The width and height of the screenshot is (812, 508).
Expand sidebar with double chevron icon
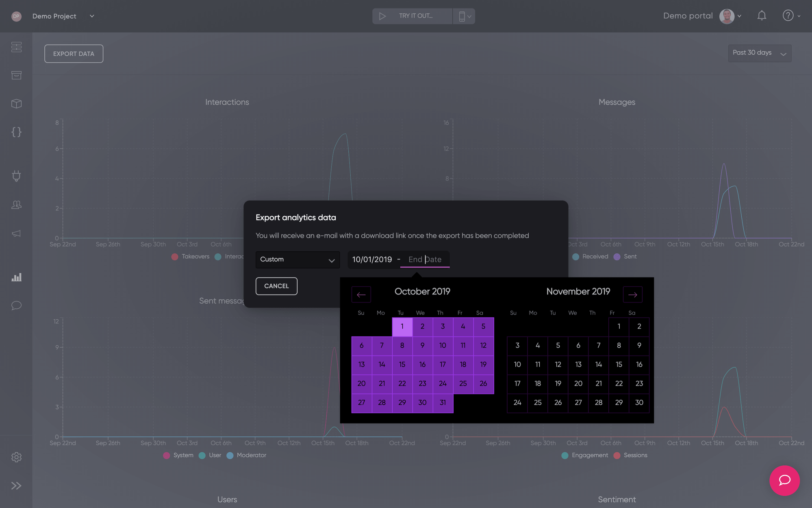coord(16,486)
